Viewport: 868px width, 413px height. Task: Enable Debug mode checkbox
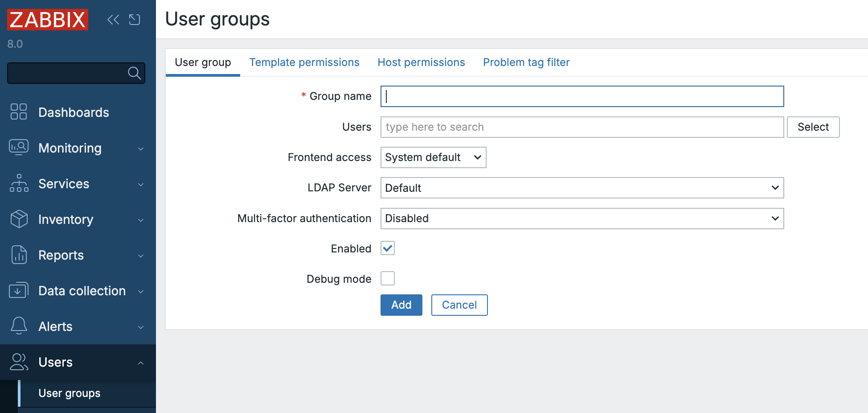pos(387,278)
